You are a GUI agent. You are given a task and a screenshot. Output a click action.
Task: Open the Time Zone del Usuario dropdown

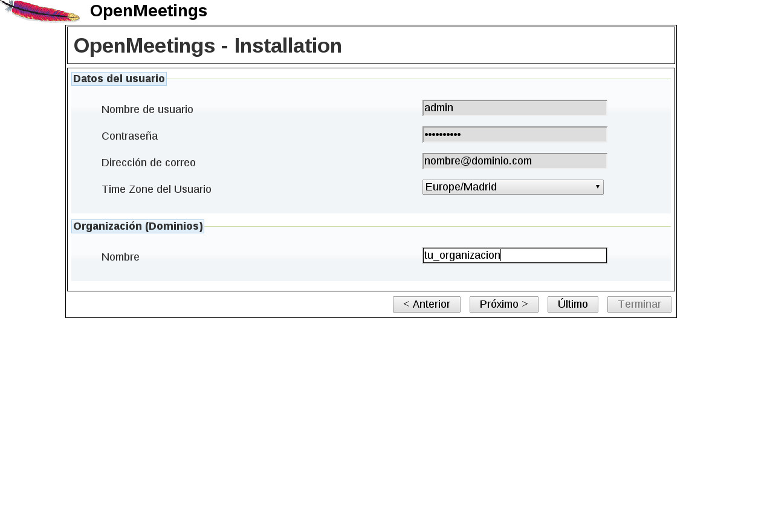[513, 187]
